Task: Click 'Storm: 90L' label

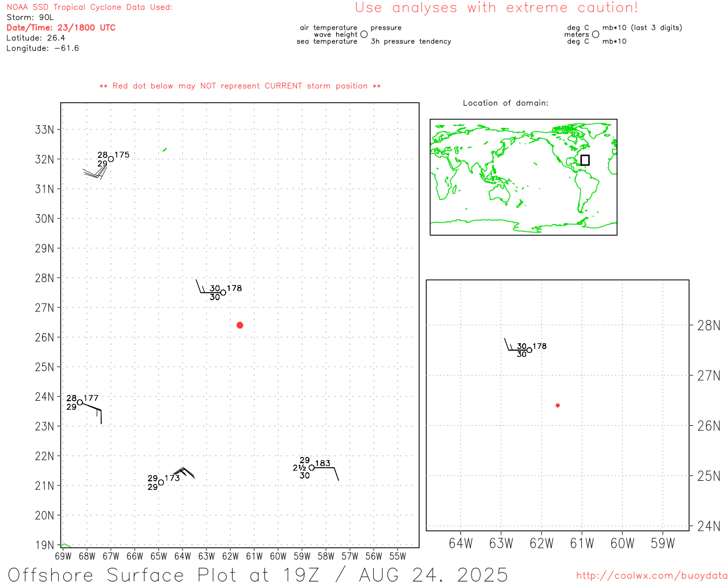Action: 30,18
